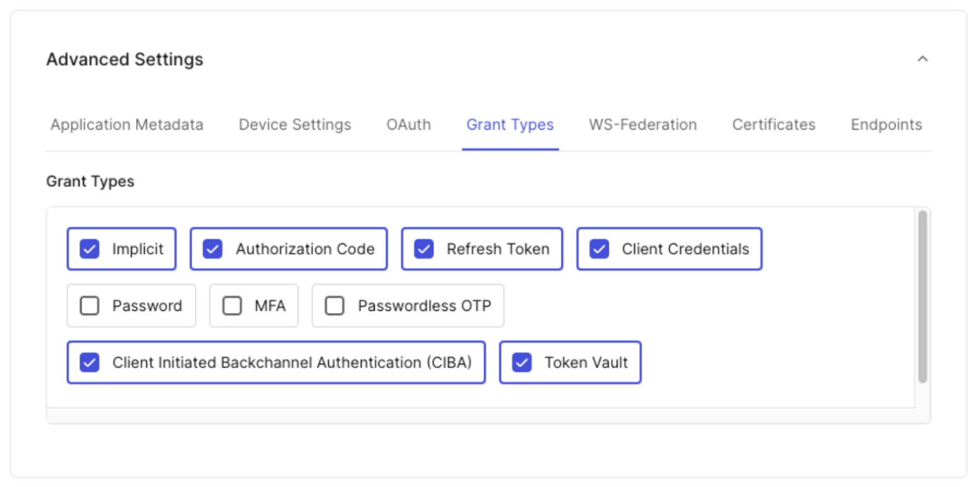Viewport: 980px width, 487px height.
Task: Uncheck the Implicit grant type checkbox
Action: click(90, 249)
